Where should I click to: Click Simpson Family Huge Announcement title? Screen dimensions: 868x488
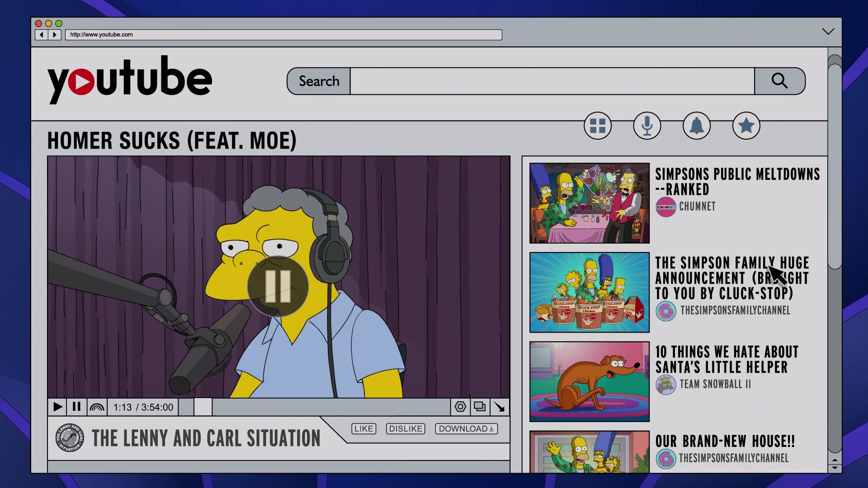coord(732,278)
